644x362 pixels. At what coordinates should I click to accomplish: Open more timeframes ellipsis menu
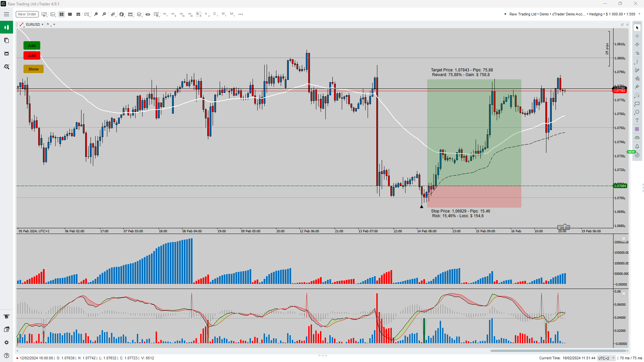click(240, 14)
